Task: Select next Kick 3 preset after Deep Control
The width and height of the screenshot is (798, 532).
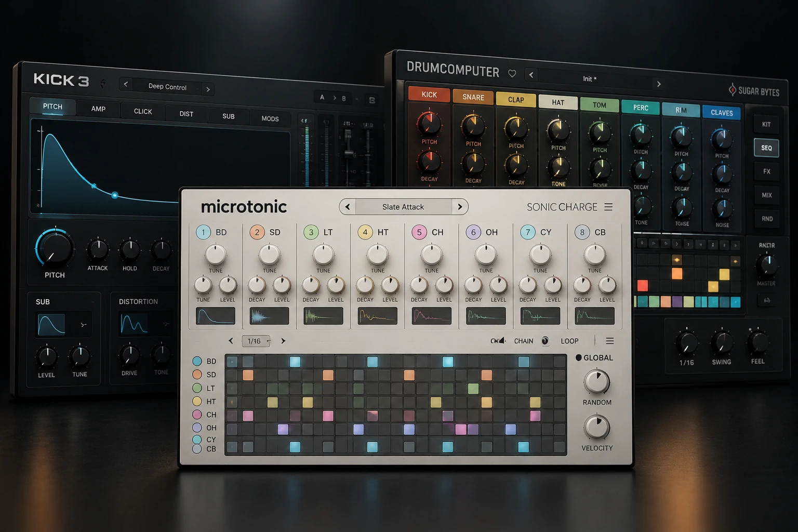Action: click(x=208, y=89)
